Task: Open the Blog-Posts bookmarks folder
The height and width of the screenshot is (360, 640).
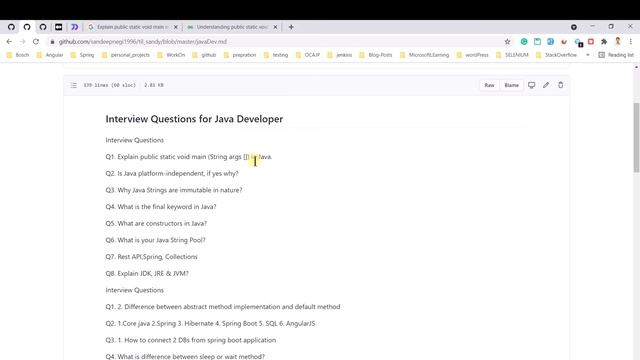Action: pos(376,55)
